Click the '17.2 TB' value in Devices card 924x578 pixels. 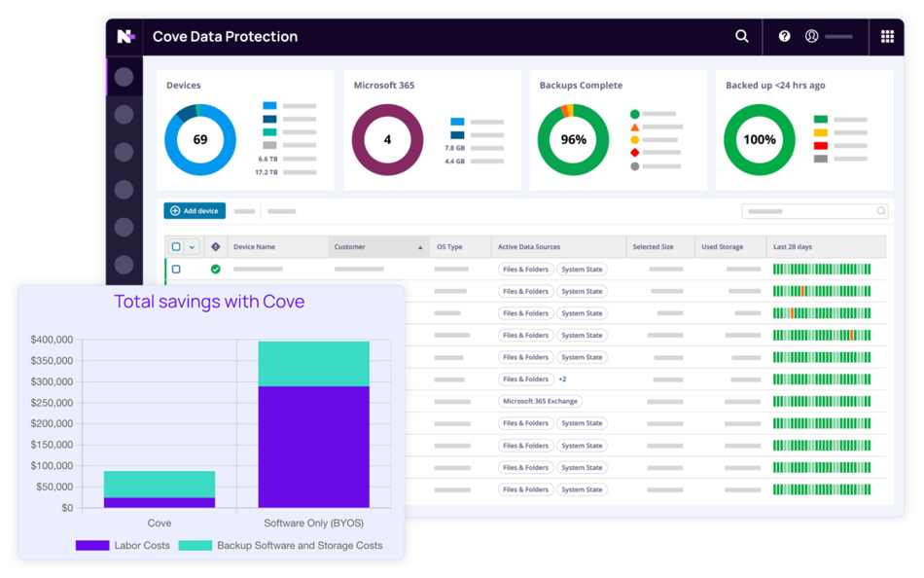click(267, 172)
